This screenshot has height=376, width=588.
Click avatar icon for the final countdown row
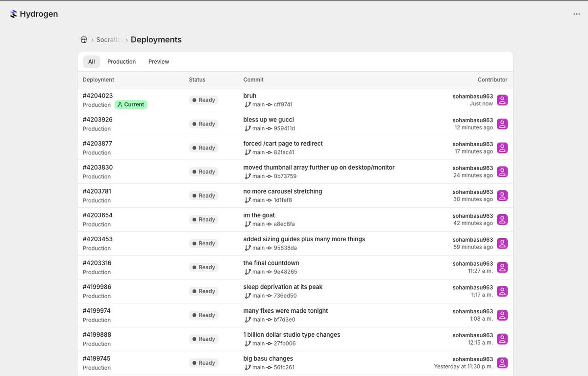point(502,268)
